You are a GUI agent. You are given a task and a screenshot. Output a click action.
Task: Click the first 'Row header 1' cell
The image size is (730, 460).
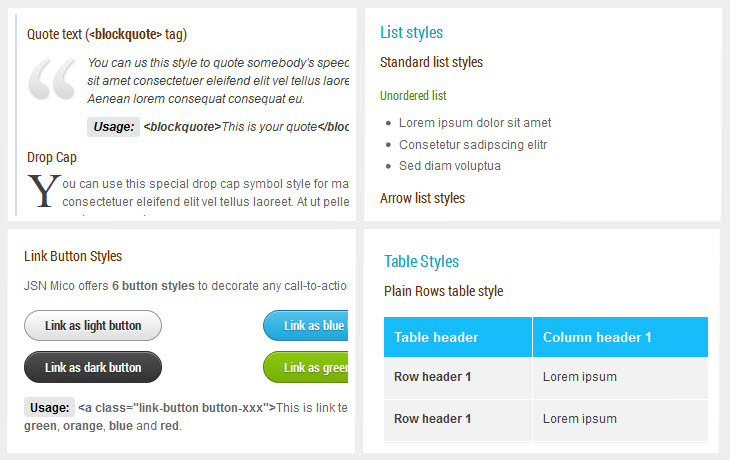(432, 377)
